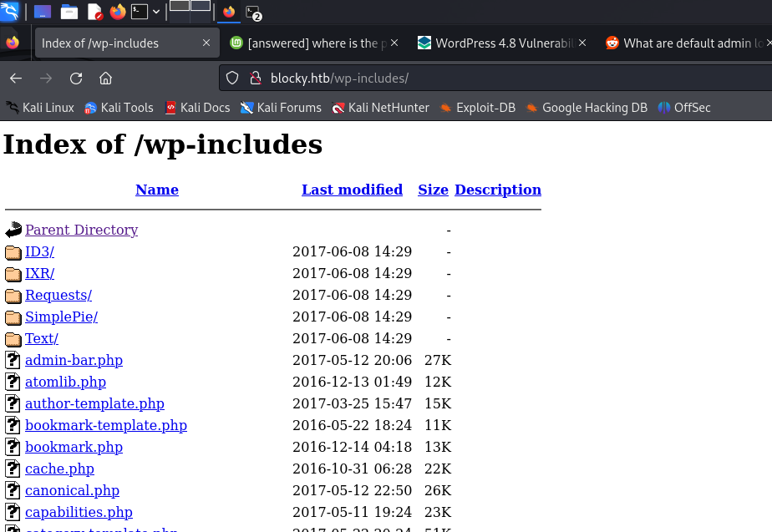The width and height of the screenshot is (772, 532).
Task: Go to the browser home page
Action: click(x=105, y=79)
